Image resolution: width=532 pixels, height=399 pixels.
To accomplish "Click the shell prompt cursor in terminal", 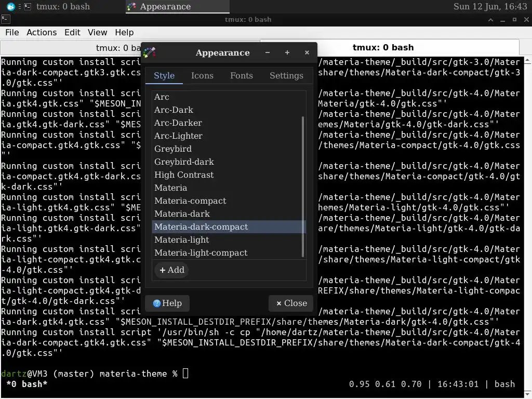I will coord(185,374).
